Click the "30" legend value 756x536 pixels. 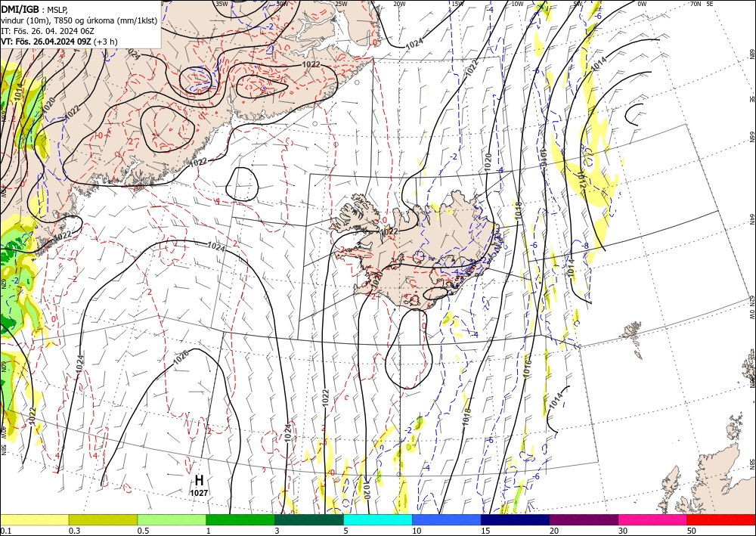(x=623, y=531)
